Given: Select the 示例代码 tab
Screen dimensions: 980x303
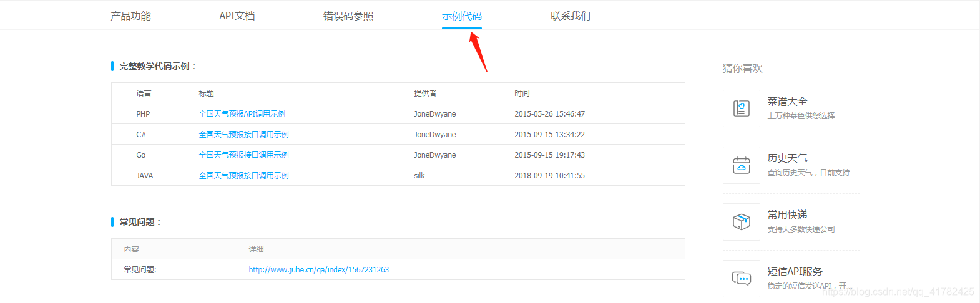Looking at the screenshot, I should (x=461, y=16).
